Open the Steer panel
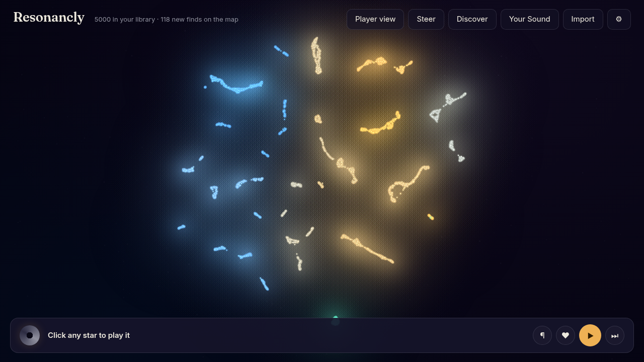Viewport: 644px width, 362px height. (x=426, y=19)
